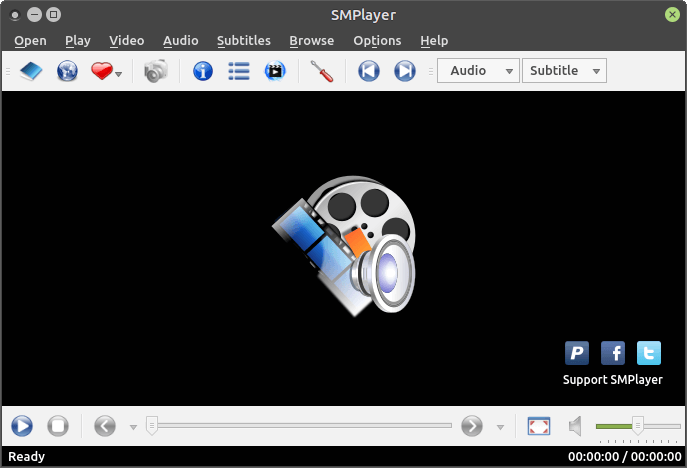
Task: Open the Audio track dropdown
Action: pos(478,71)
